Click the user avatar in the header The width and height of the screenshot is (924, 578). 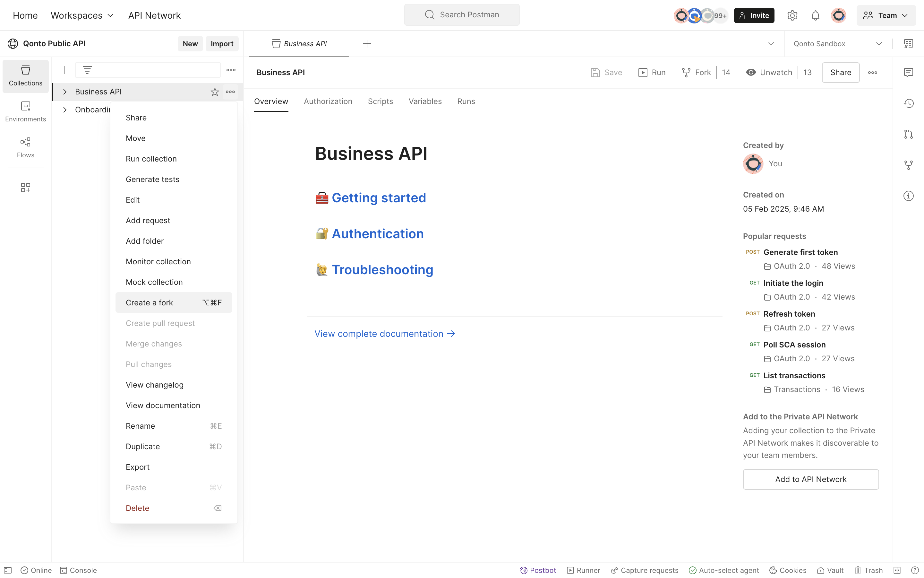coord(838,15)
